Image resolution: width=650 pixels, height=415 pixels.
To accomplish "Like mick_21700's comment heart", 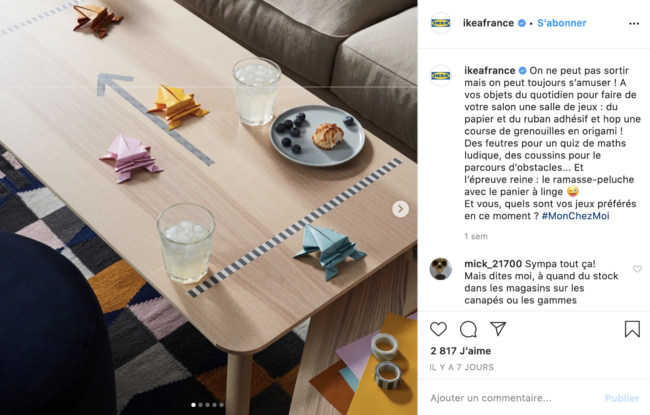I will pos(637,269).
